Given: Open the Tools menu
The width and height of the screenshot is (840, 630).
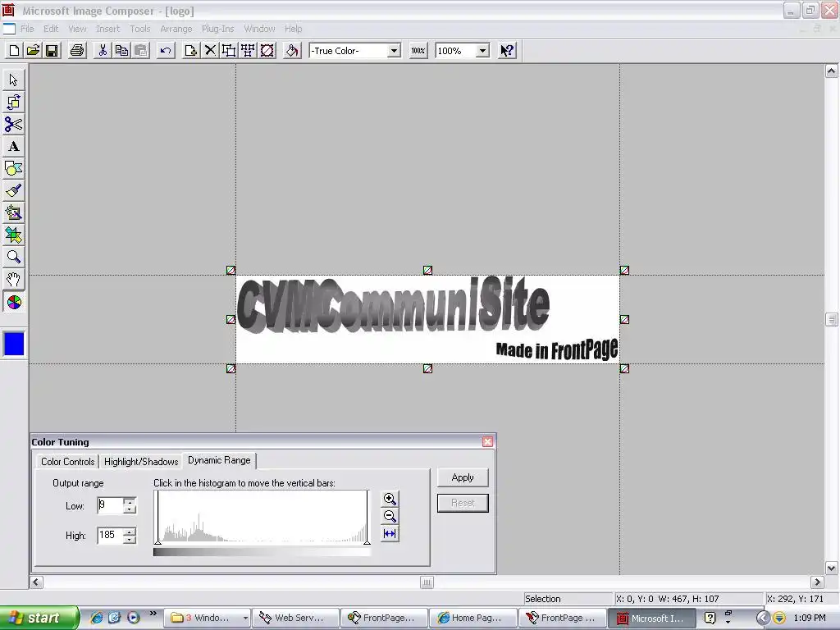Looking at the screenshot, I should pos(139,29).
